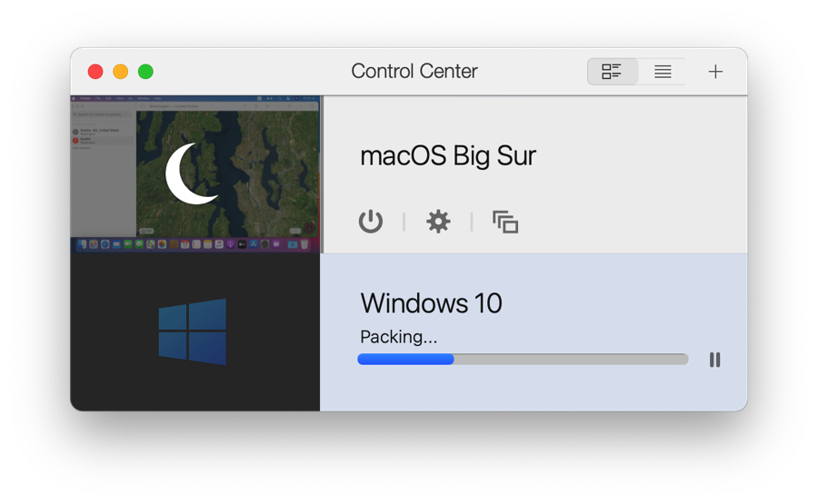
Task: Zoom the window with the green button
Action: 145,72
